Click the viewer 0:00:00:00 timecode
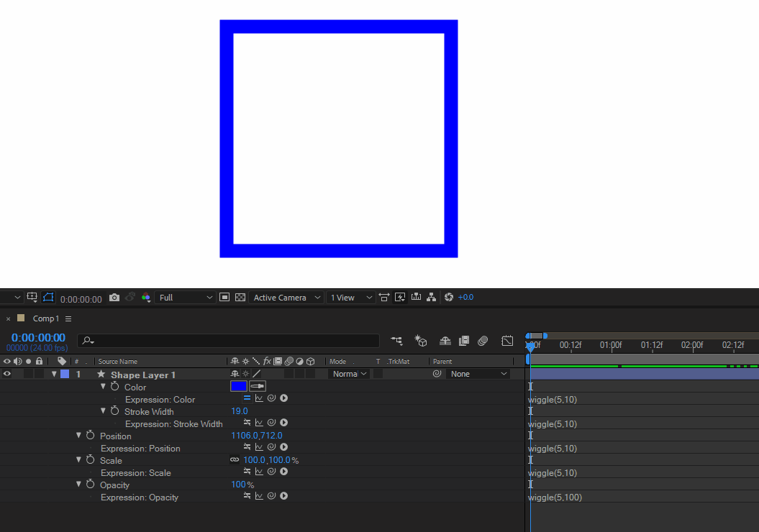 click(81, 299)
